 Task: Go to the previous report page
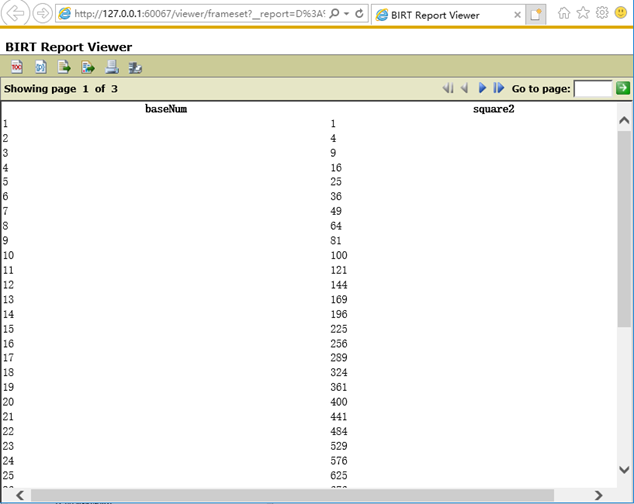pyautogui.click(x=464, y=89)
